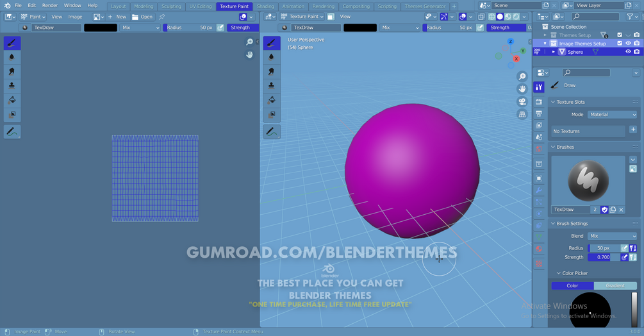Toggle fake user shield on TexDraw brush
The image size is (644, 336).
pos(604,210)
